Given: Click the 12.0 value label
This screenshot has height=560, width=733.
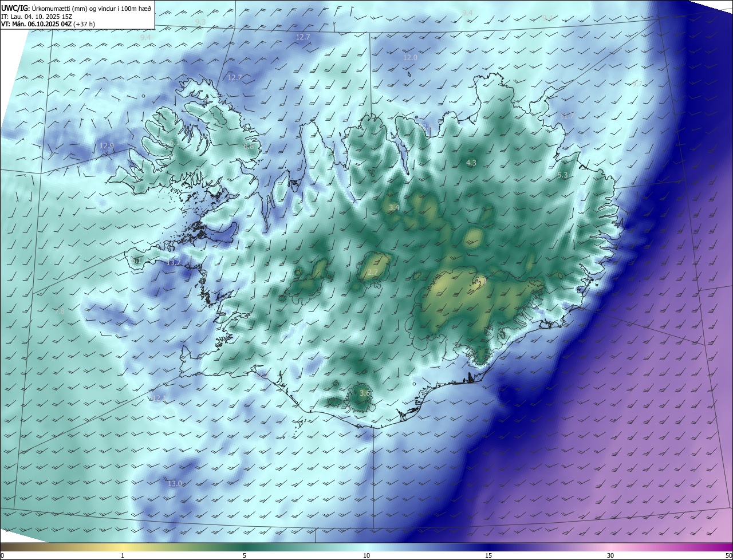Looking at the screenshot, I should (410, 58).
